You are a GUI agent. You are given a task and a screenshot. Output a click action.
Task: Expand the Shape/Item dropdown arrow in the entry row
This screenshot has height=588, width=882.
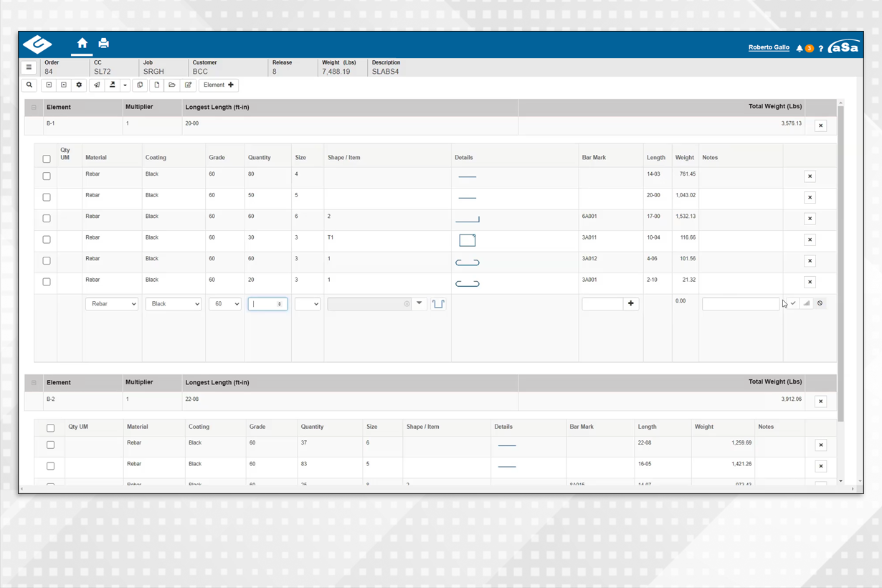419,303
